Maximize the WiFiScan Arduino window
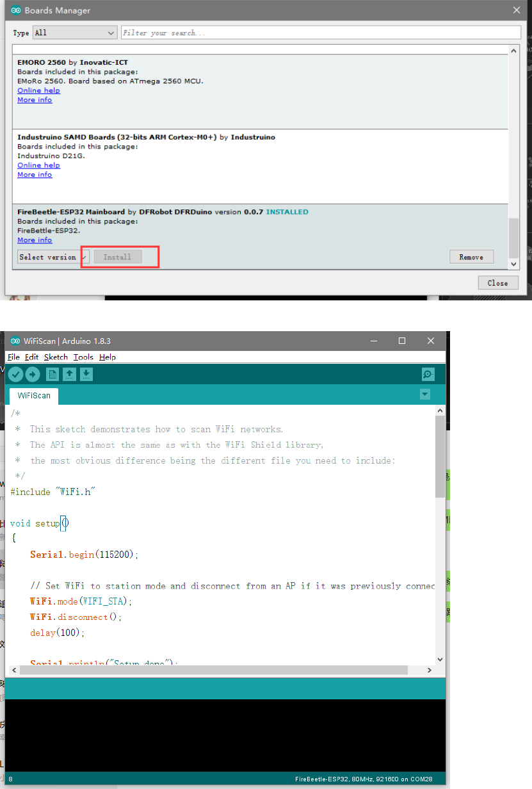532x789 pixels. pyautogui.click(x=402, y=341)
